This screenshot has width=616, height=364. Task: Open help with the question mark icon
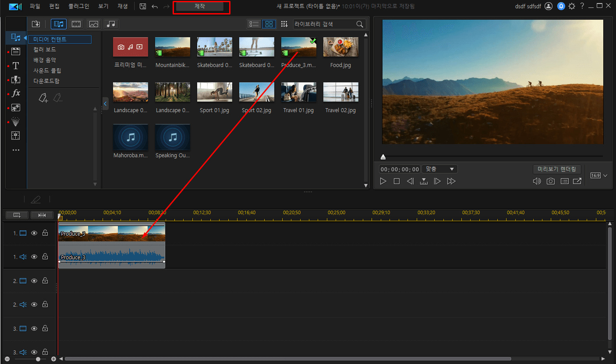(x=582, y=6)
